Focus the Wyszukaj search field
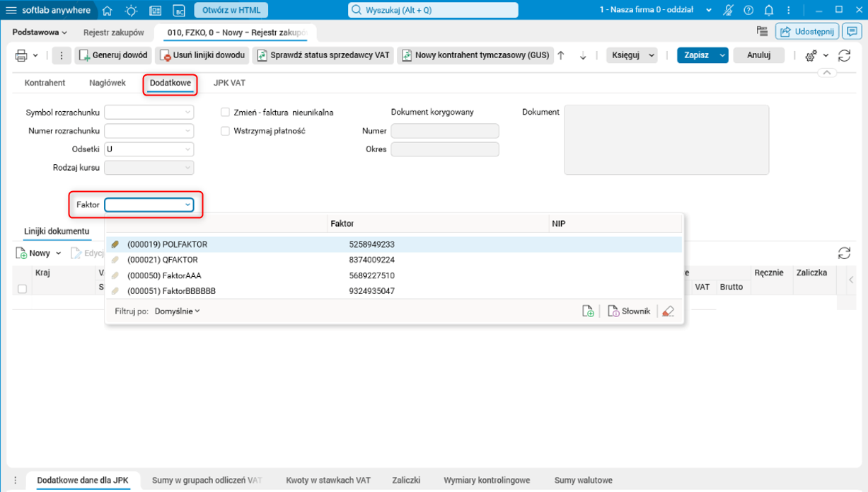Image resolution: width=868 pixels, height=492 pixels. [433, 11]
